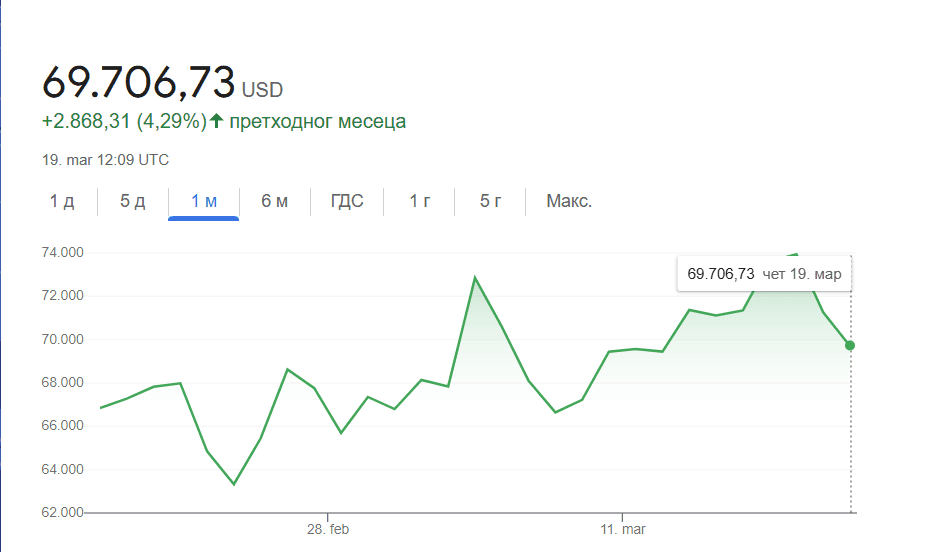
Task: Click the 28. feb axis label
Action: (327, 528)
